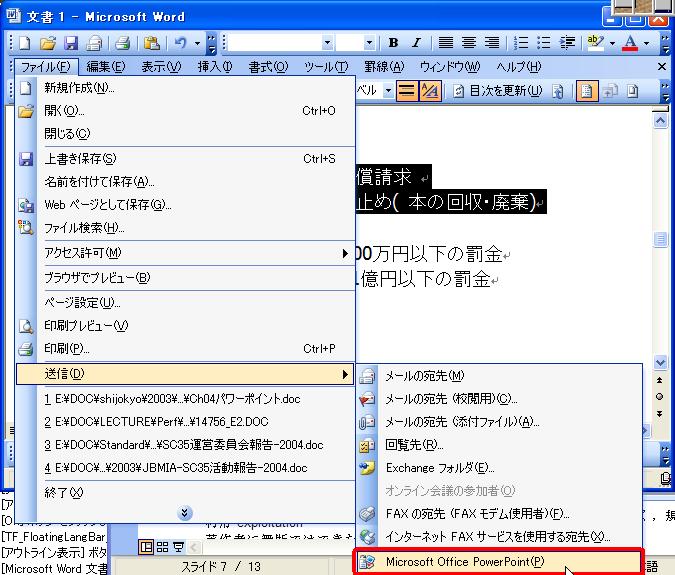The image size is (675, 575).
Task: Open recent file 14756_E2.DOC
Action: click(185, 422)
